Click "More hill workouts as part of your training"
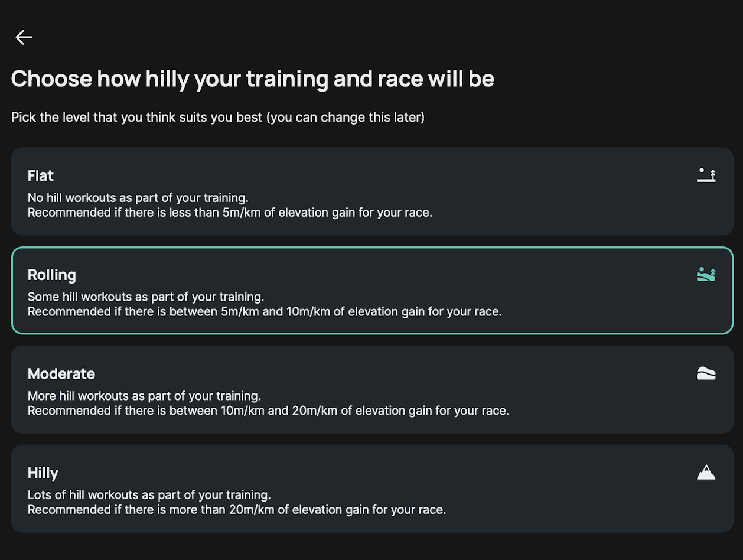The width and height of the screenshot is (743, 560). (x=144, y=396)
